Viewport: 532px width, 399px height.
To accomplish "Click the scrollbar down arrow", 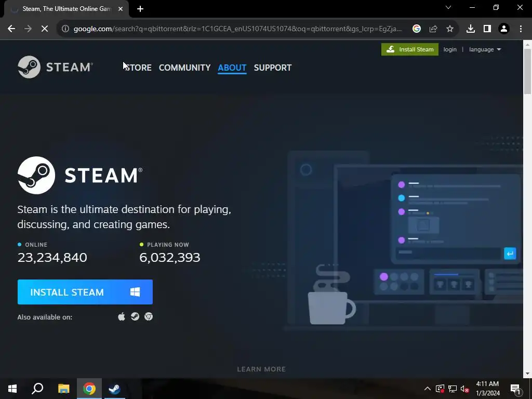I will [528, 373].
